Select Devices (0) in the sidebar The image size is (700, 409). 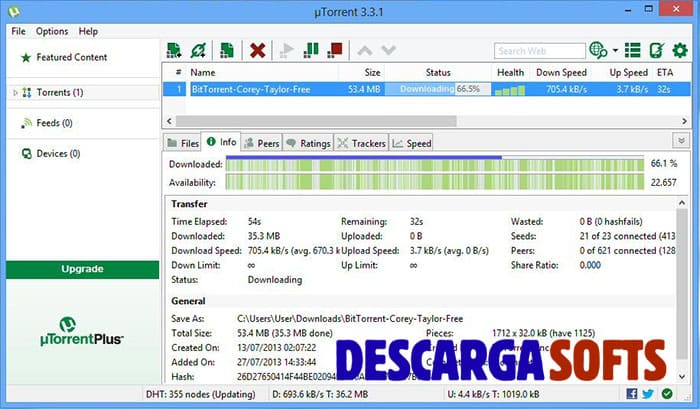[58, 154]
